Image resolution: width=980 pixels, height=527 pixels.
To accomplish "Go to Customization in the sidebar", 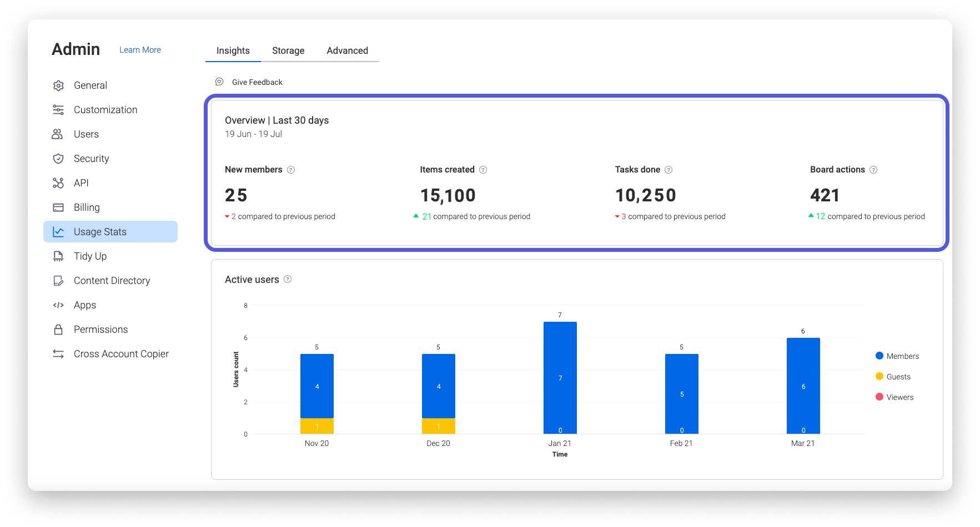I will 110,110.
